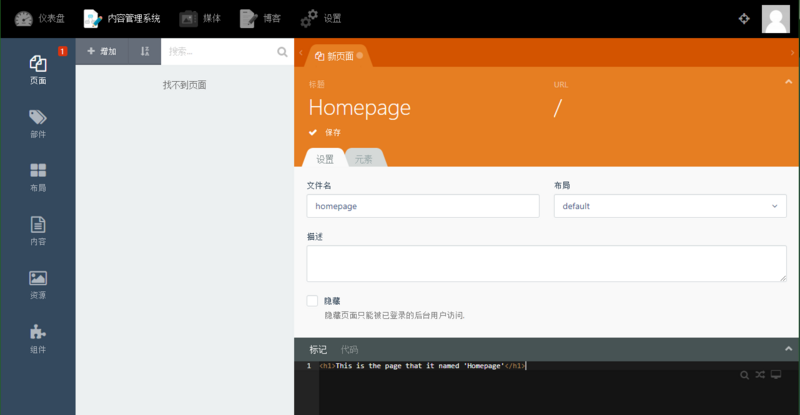Open the 布局 default dropdown
This screenshot has width=800, height=415.
click(x=670, y=206)
